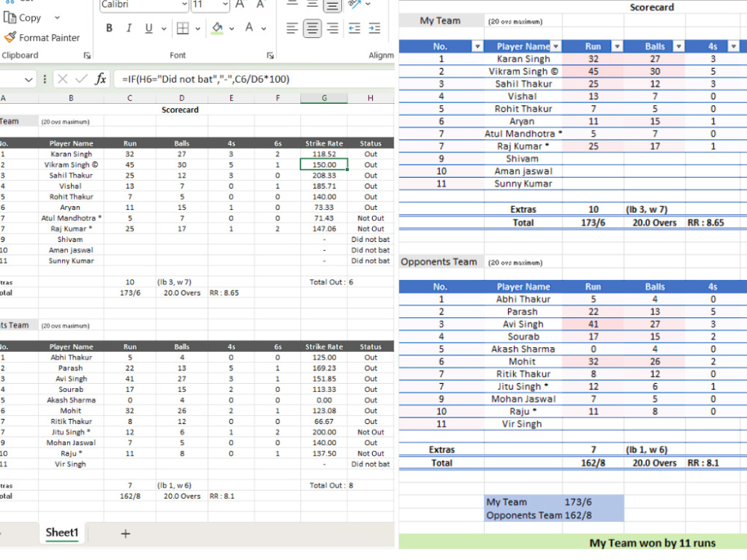The image size is (747, 560).
Task: Expand the Borders options dropdown
Action: (198, 28)
